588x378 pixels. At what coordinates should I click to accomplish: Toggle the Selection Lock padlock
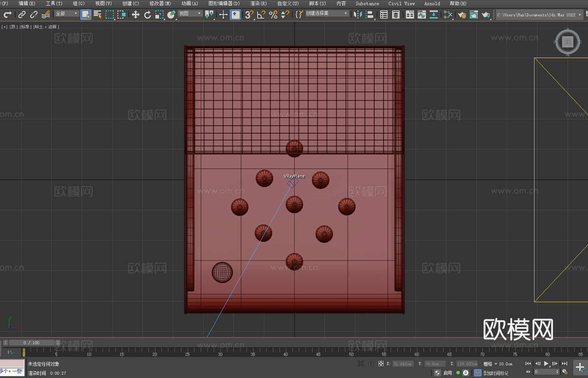coord(371,364)
